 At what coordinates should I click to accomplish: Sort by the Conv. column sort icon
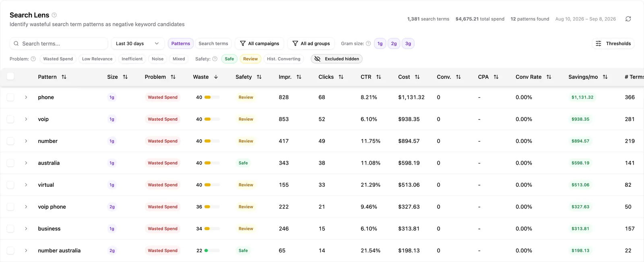(458, 77)
